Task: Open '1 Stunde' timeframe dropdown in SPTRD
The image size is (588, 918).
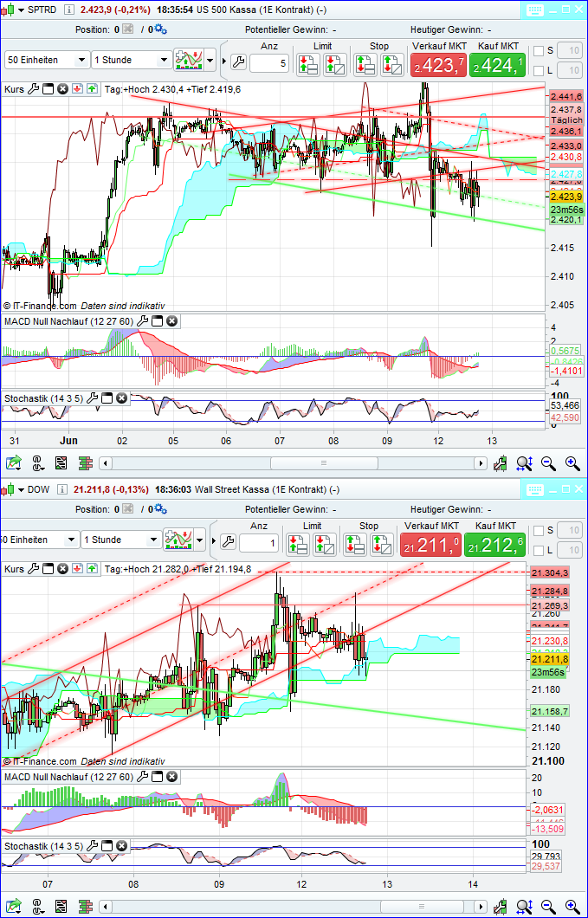Action: (131, 60)
